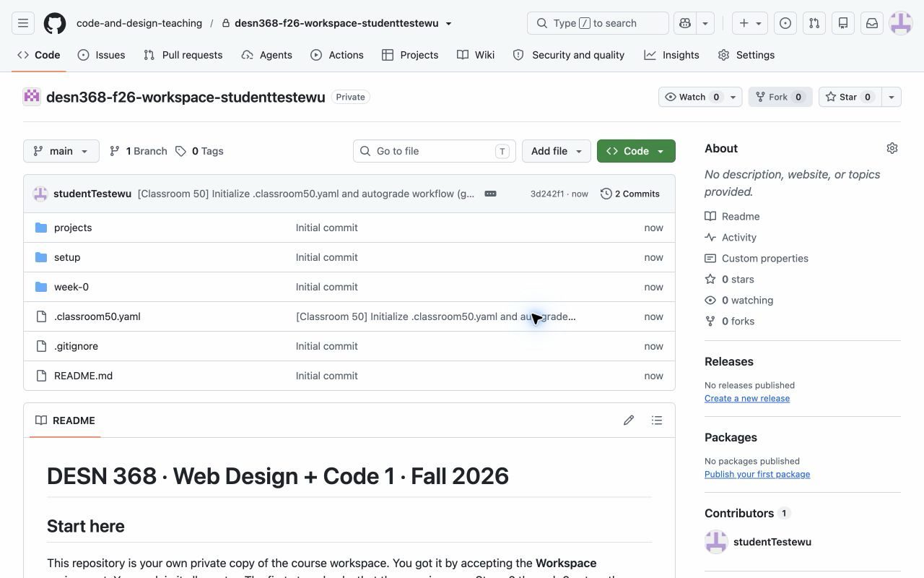Image resolution: width=924 pixels, height=578 pixels.
Task: Open the README.md file
Action: click(x=83, y=376)
